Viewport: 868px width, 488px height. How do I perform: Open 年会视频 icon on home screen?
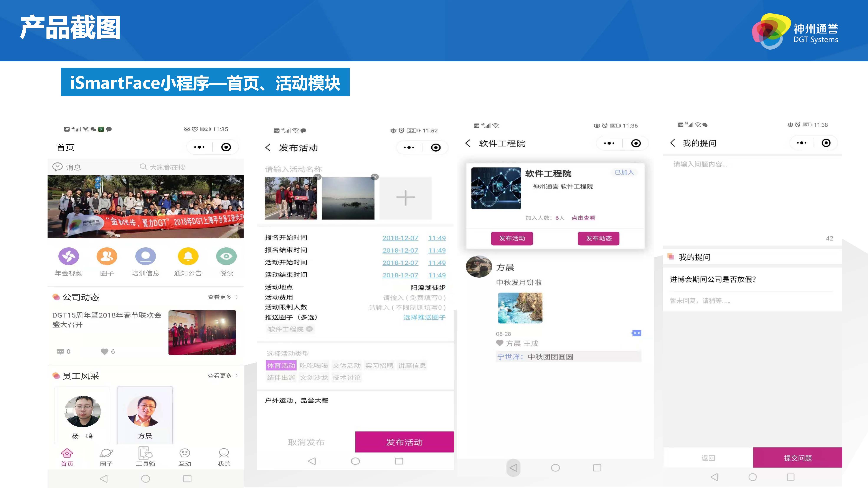point(69,256)
